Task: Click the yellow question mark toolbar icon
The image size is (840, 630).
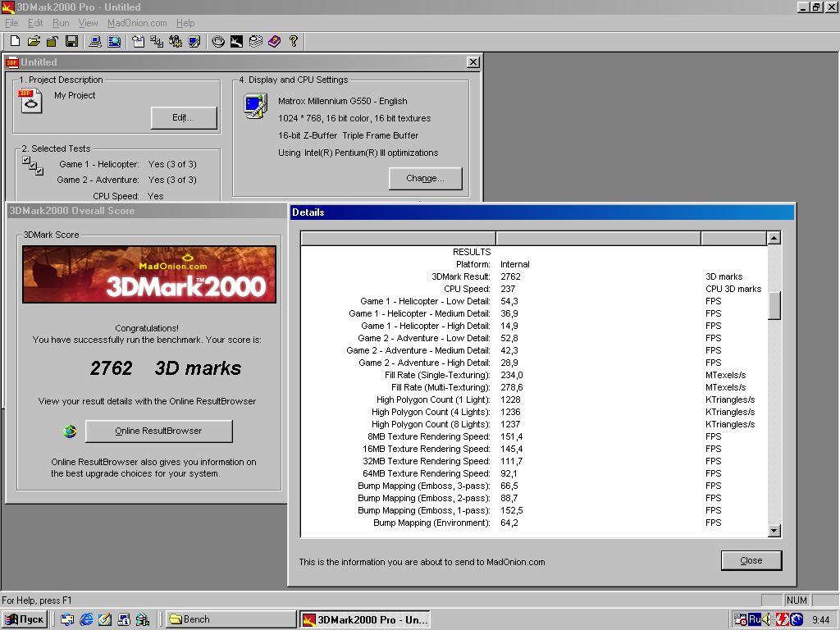Action: (x=293, y=41)
